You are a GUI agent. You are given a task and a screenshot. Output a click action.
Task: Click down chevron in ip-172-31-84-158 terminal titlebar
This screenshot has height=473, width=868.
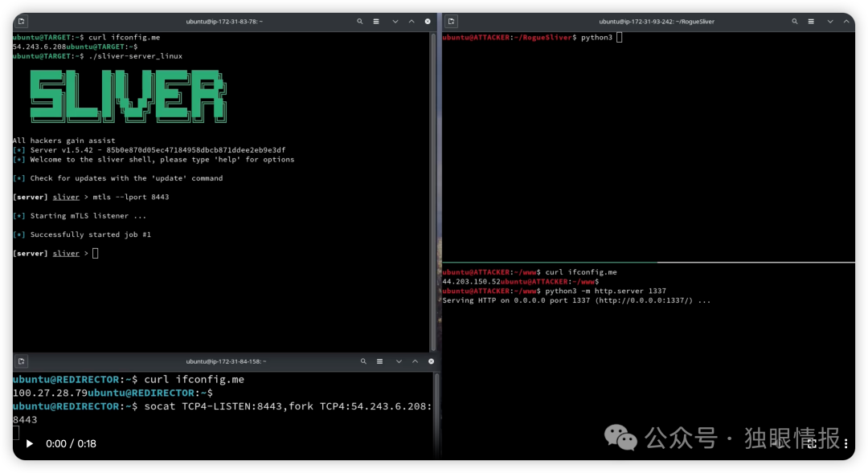(399, 361)
